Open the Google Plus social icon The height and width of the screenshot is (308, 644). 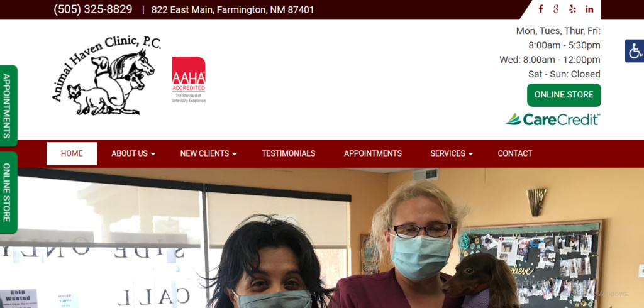click(556, 9)
